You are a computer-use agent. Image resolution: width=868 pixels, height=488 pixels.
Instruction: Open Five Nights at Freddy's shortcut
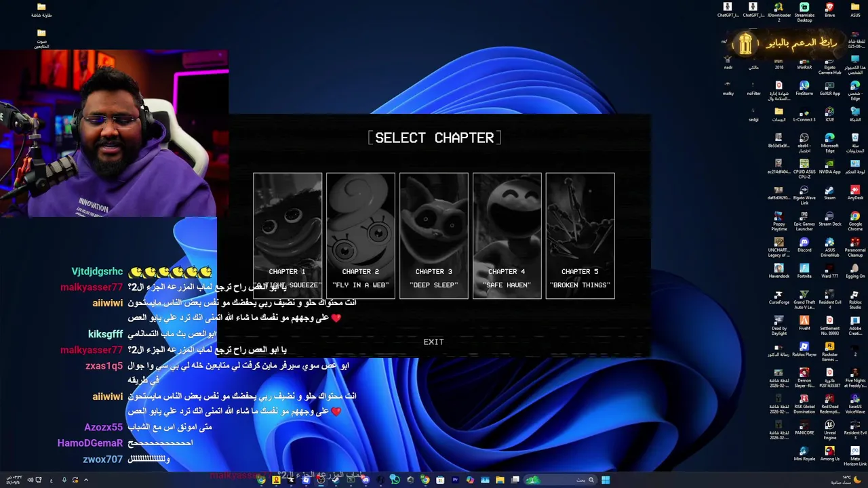(855, 378)
